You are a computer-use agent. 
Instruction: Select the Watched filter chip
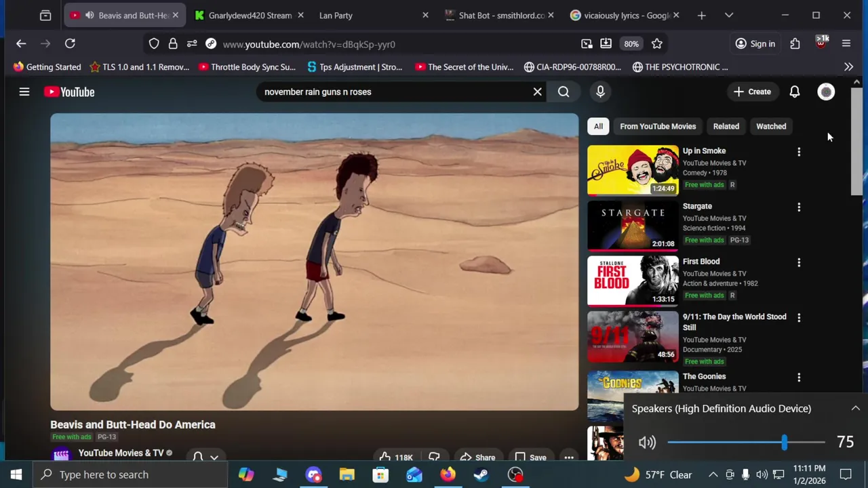[771, 126]
